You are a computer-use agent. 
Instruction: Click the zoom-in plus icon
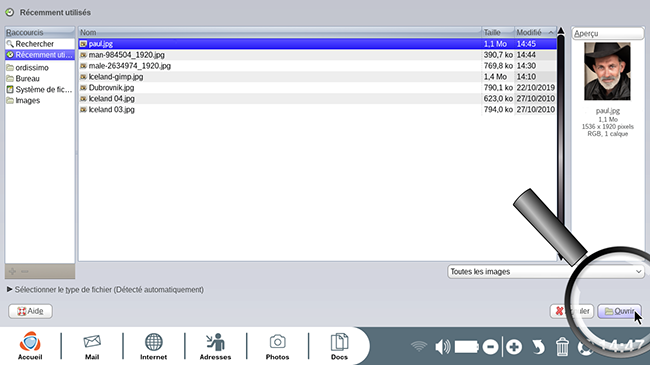[x=514, y=347]
